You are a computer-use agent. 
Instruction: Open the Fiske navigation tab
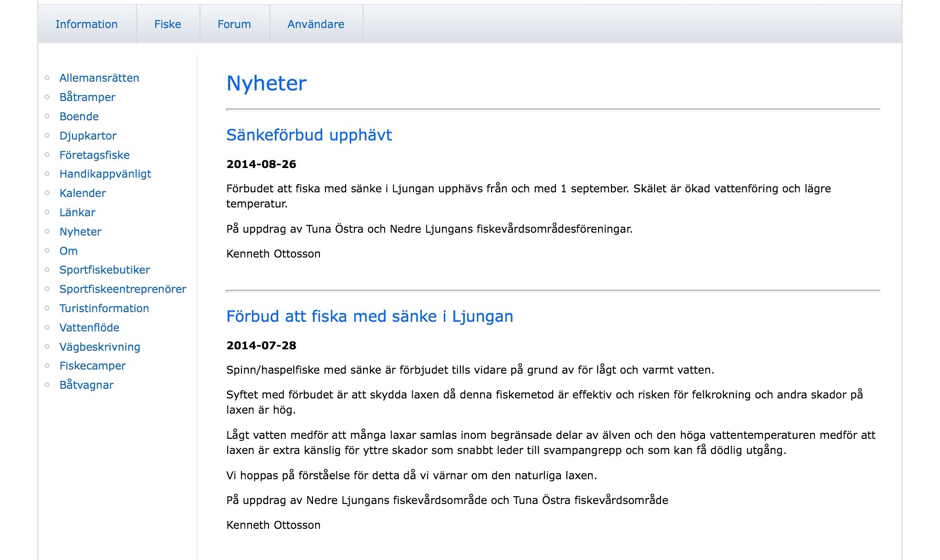[x=168, y=24]
